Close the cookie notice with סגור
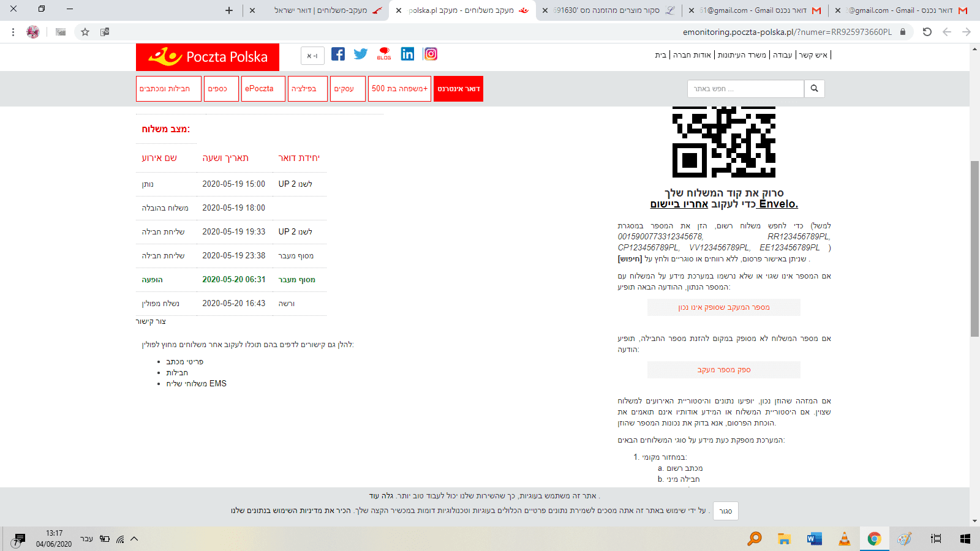Viewport: 980px width, 551px height. (x=726, y=511)
